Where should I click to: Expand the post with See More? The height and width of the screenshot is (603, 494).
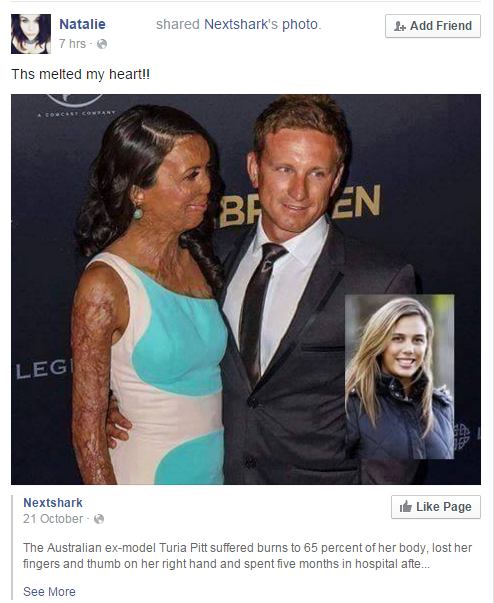pos(49,591)
